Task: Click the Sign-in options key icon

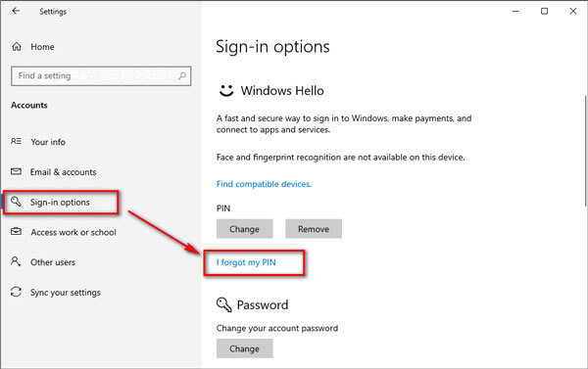Action: 16,202
